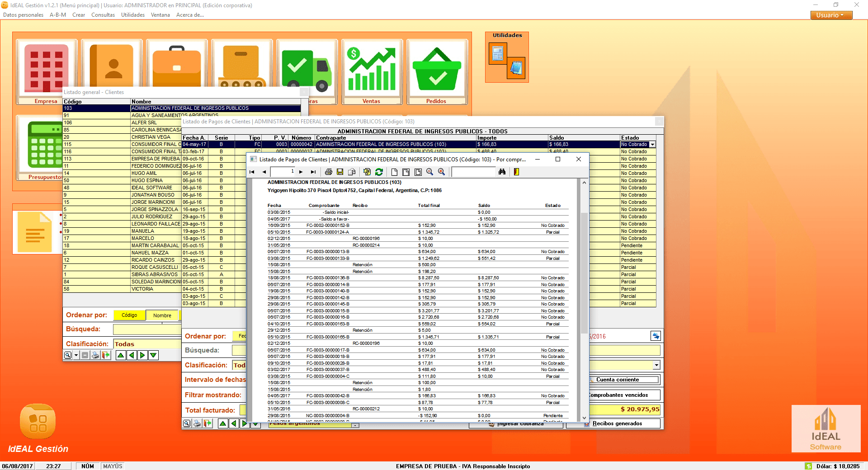Go to previous page in report viewer
The image size is (868, 470).
point(264,172)
